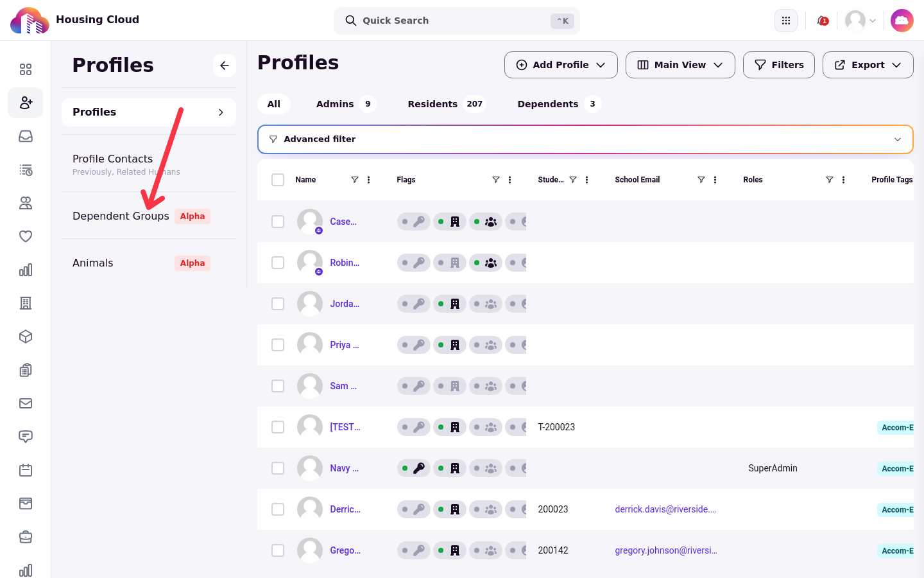
Task: Open gregory.johnson@riversi email link
Action: tap(666, 550)
